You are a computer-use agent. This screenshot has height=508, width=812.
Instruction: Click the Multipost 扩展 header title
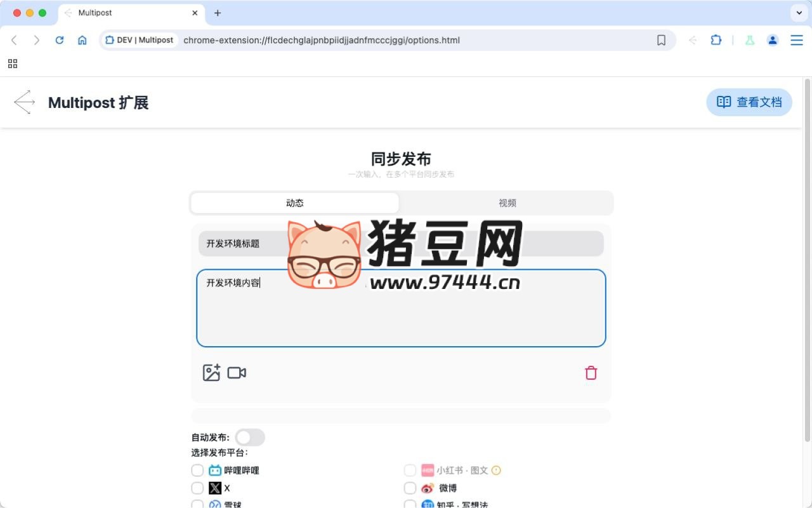[98, 102]
